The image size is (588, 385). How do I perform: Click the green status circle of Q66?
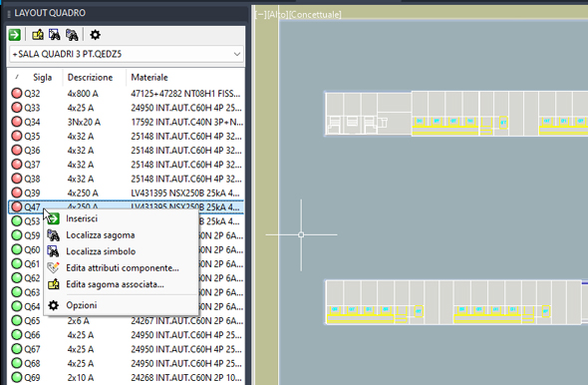tap(17, 335)
